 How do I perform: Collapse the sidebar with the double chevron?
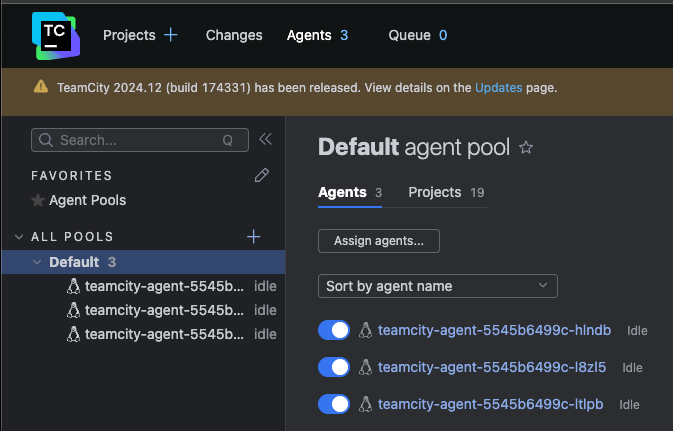[265, 139]
